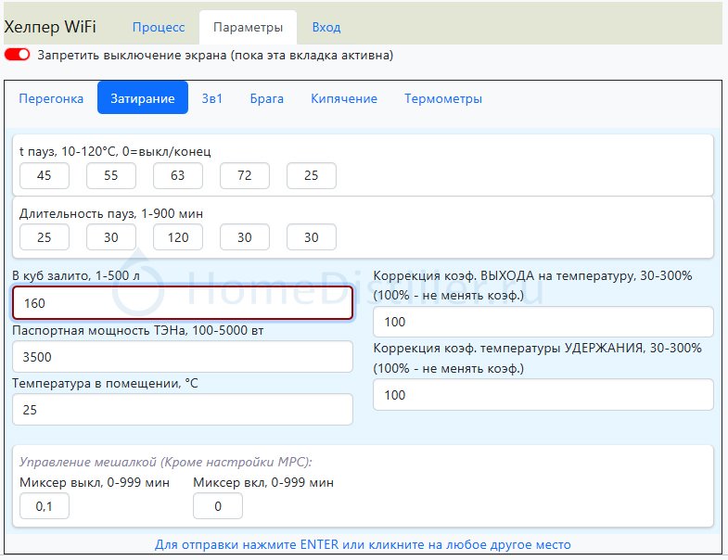Edit Миксер выкл field 0,1
The height and width of the screenshot is (560, 728).
(45, 506)
